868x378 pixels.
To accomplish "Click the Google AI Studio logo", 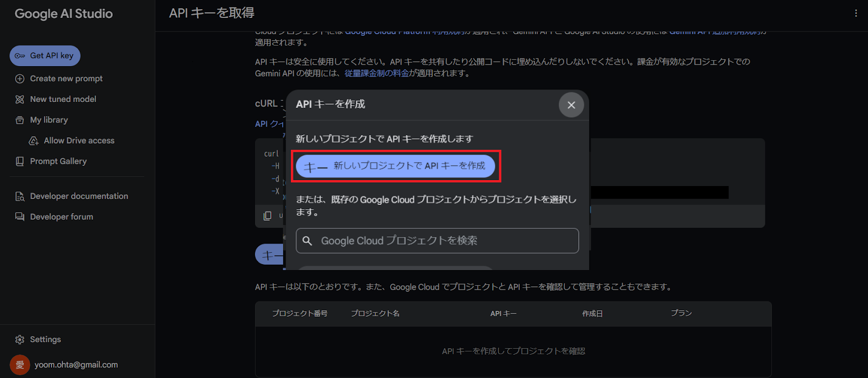I will pyautogui.click(x=63, y=14).
